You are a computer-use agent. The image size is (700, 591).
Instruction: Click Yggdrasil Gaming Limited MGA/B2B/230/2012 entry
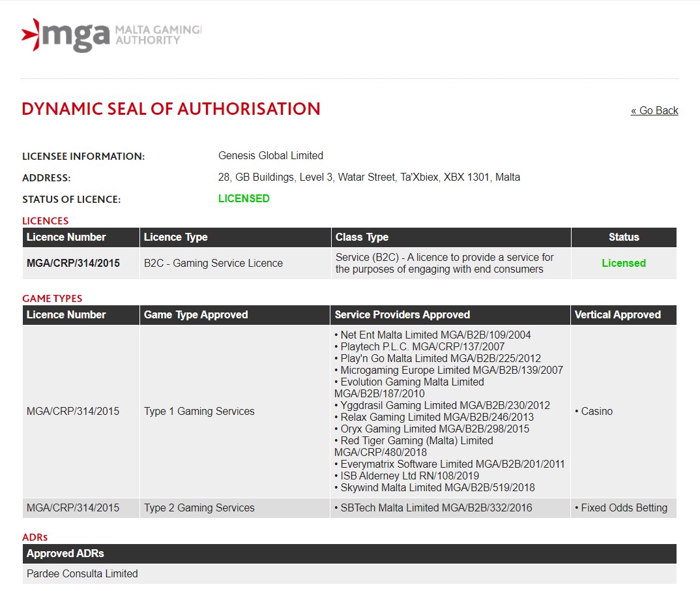tap(442, 405)
